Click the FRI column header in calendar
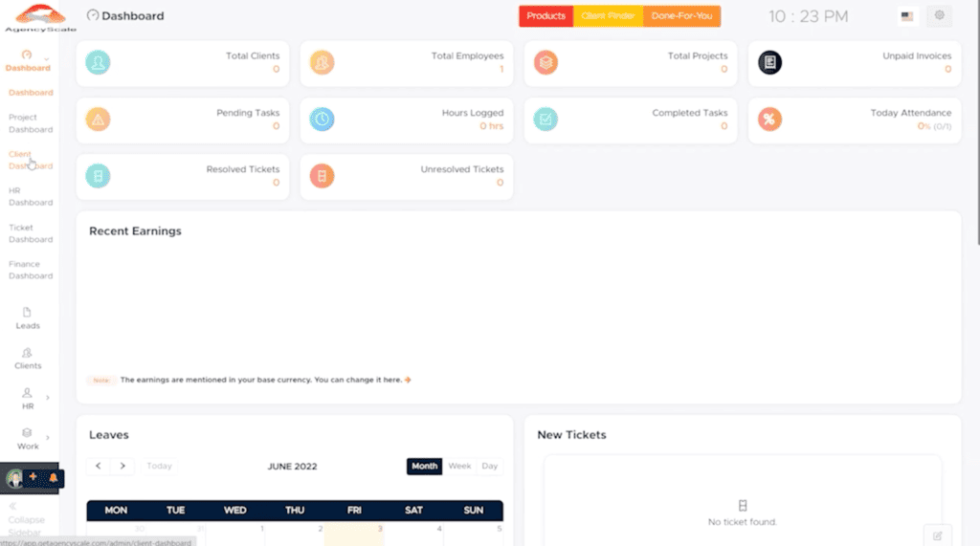This screenshot has height=546, width=980. (x=354, y=511)
